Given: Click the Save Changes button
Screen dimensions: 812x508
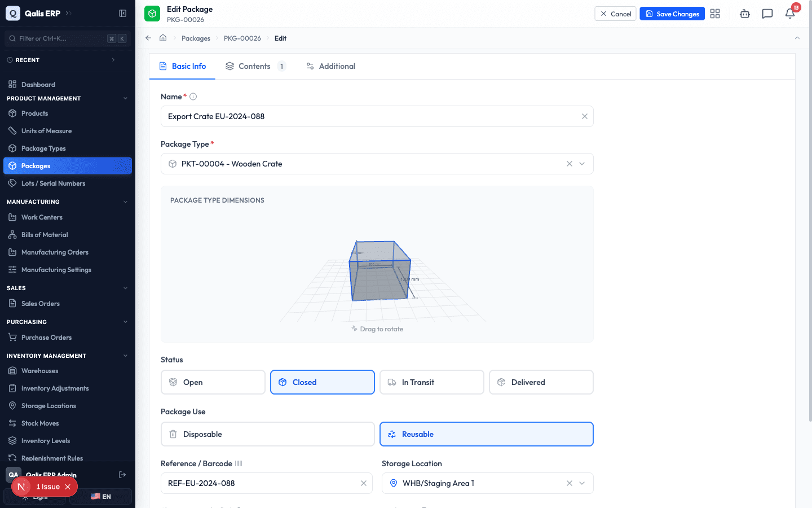Looking at the screenshot, I should click(x=672, y=14).
